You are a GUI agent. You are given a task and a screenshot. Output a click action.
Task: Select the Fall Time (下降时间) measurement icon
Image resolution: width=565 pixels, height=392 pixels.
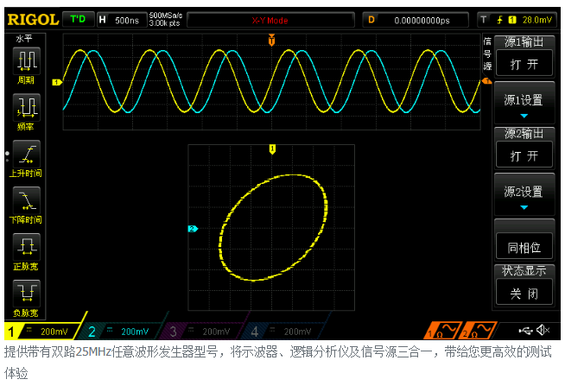(26, 200)
